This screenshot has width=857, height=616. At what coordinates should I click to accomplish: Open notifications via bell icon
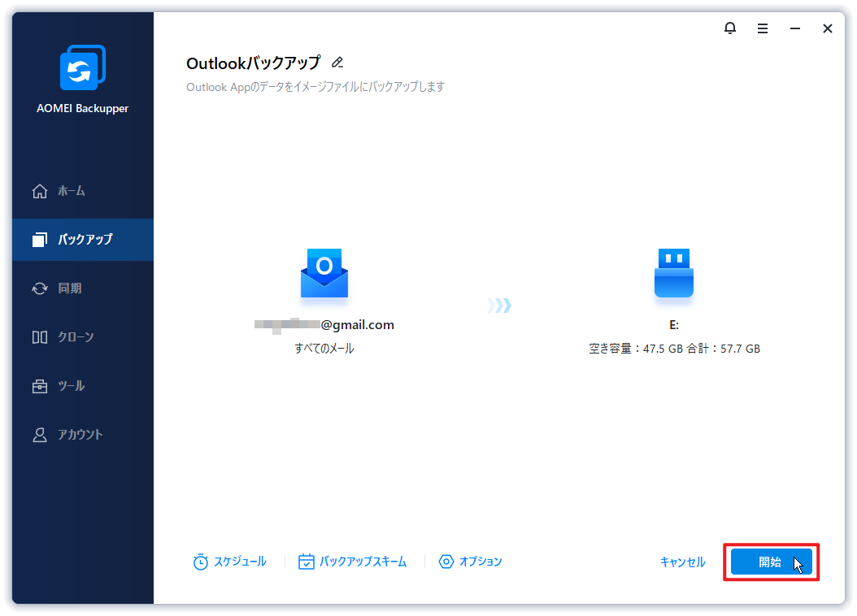point(729,28)
